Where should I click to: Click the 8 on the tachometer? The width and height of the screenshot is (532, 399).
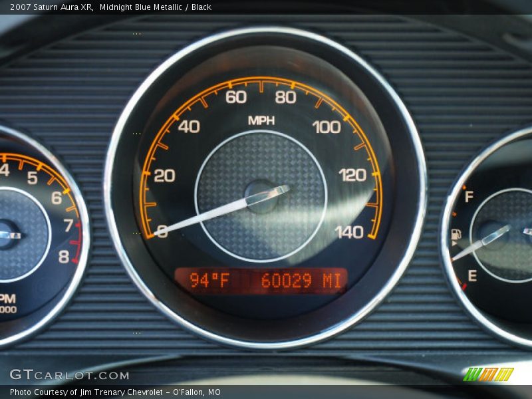pos(63,257)
